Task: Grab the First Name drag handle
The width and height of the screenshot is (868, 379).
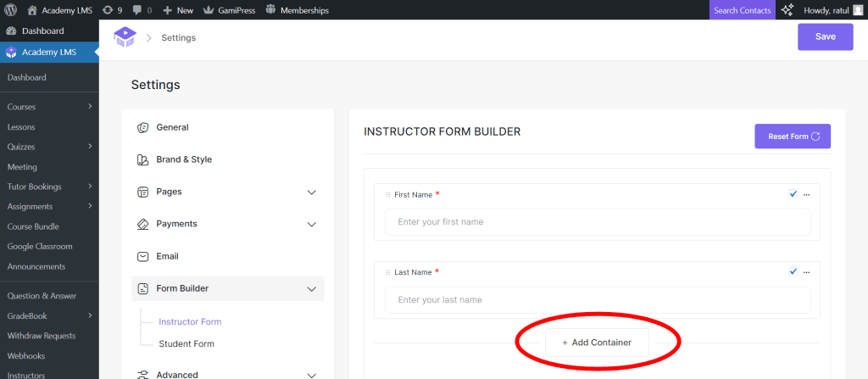Action: coord(388,195)
